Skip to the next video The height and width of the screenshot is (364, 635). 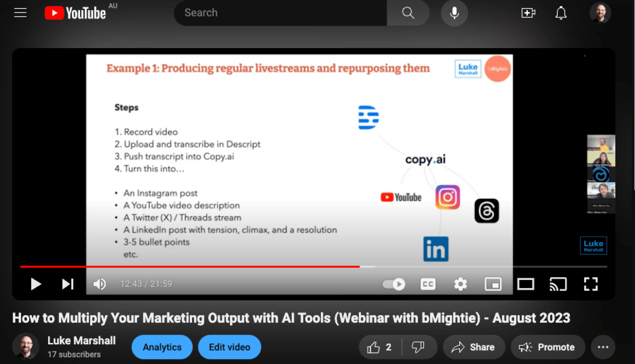(68, 284)
